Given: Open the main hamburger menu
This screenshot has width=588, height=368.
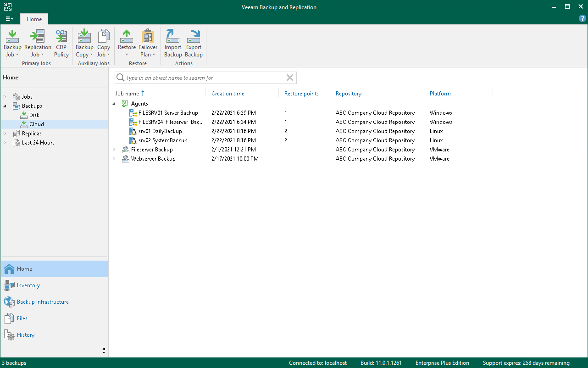Looking at the screenshot, I should [x=9, y=19].
